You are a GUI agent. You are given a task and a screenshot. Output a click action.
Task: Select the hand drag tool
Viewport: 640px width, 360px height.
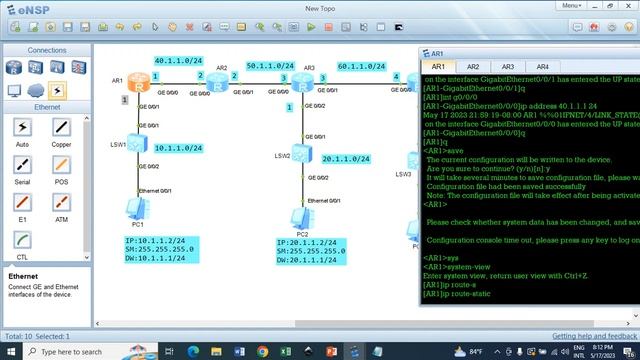pyautogui.click(x=172, y=27)
